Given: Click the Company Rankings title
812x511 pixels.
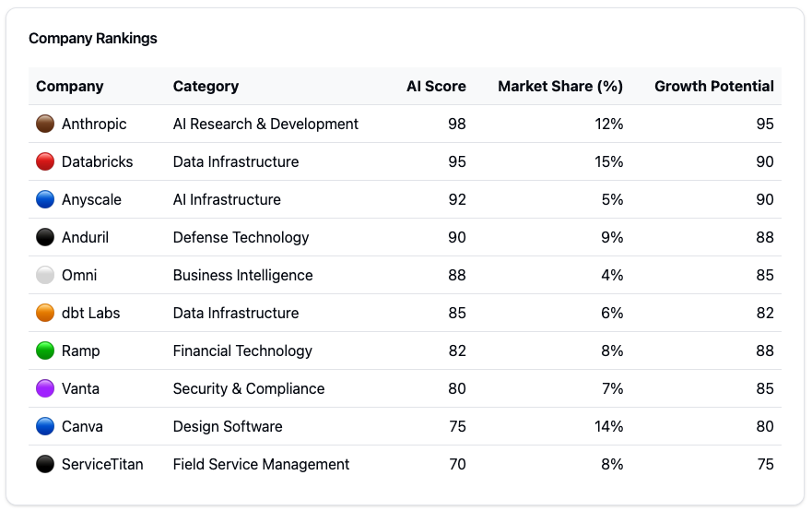Looking at the screenshot, I should (x=93, y=39).
